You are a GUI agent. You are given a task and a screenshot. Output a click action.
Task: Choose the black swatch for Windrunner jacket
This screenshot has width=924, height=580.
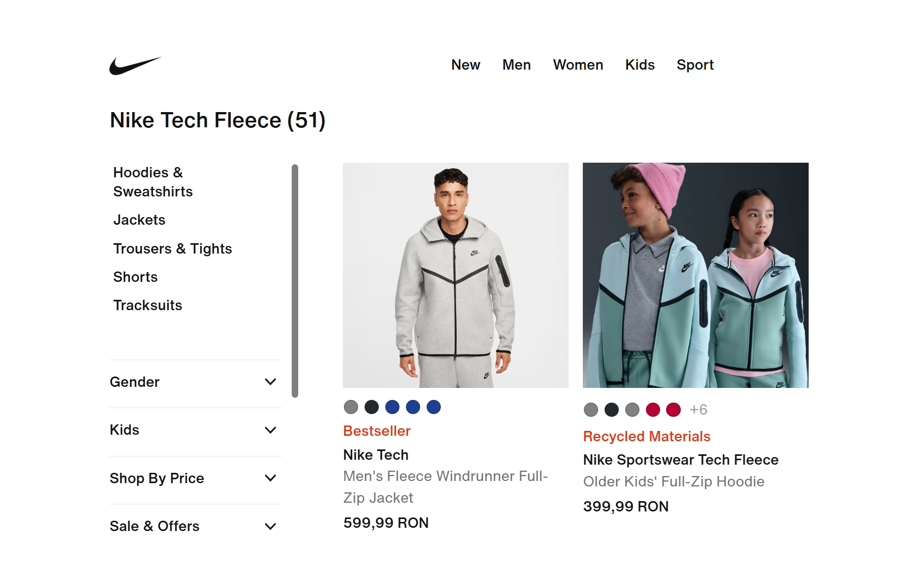coord(372,407)
